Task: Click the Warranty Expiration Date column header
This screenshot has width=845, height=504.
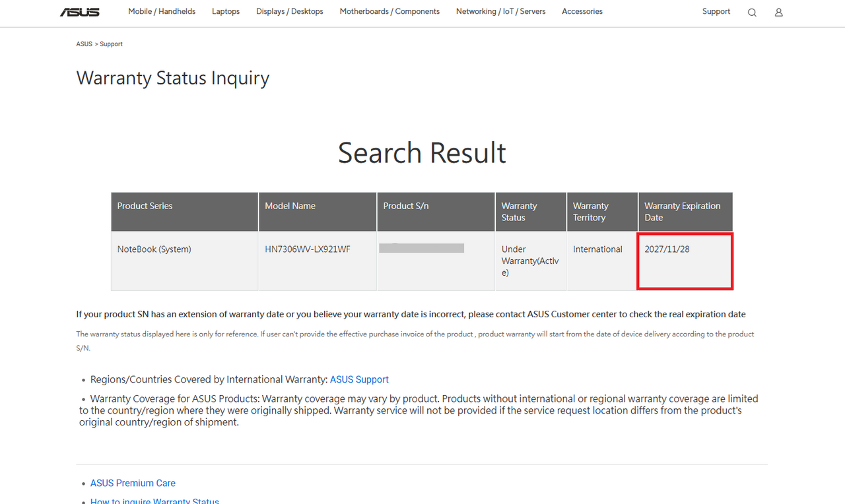Action: click(x=686, y=212)
